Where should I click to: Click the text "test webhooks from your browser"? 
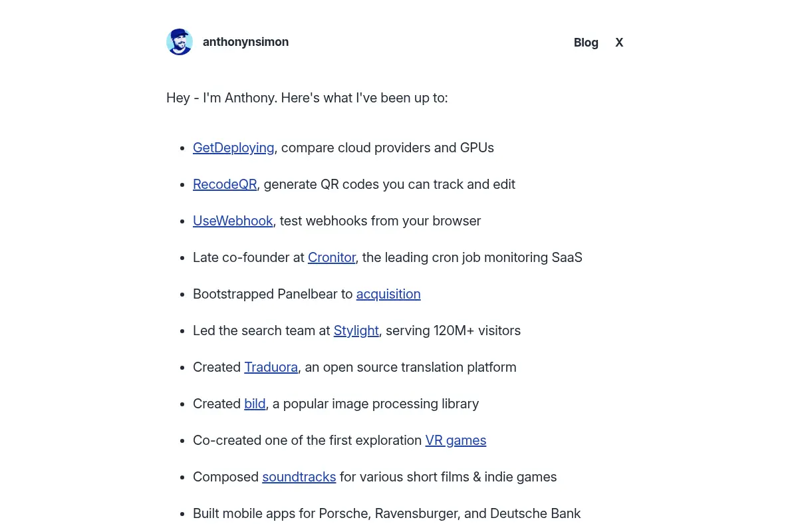click(x=380, y=221)
